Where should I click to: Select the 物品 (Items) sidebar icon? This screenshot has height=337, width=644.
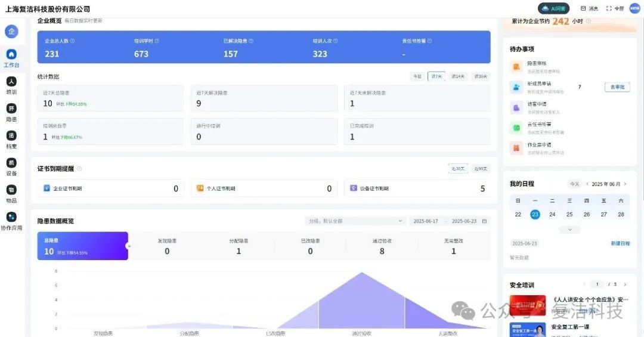click(11, 190)
